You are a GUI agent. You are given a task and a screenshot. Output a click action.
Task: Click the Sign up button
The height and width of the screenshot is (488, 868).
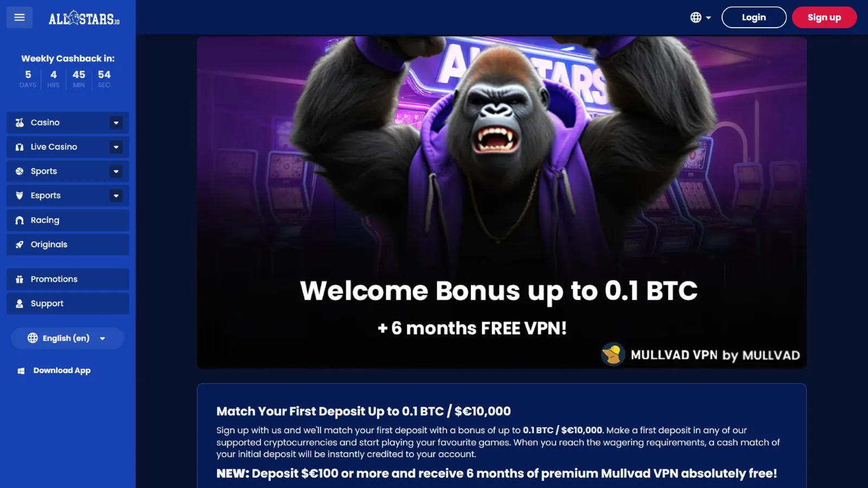pyautogui.click(x=825, y=17)
